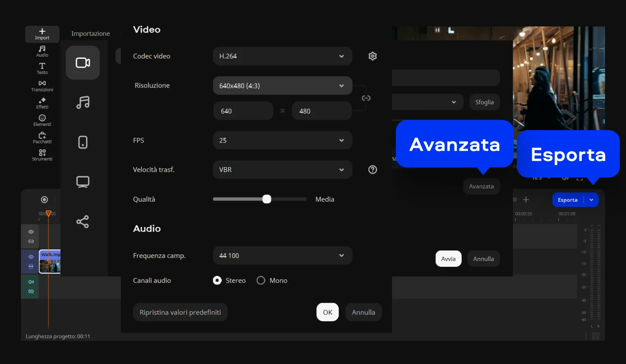Click the width field showing 640

click(243, 111)
